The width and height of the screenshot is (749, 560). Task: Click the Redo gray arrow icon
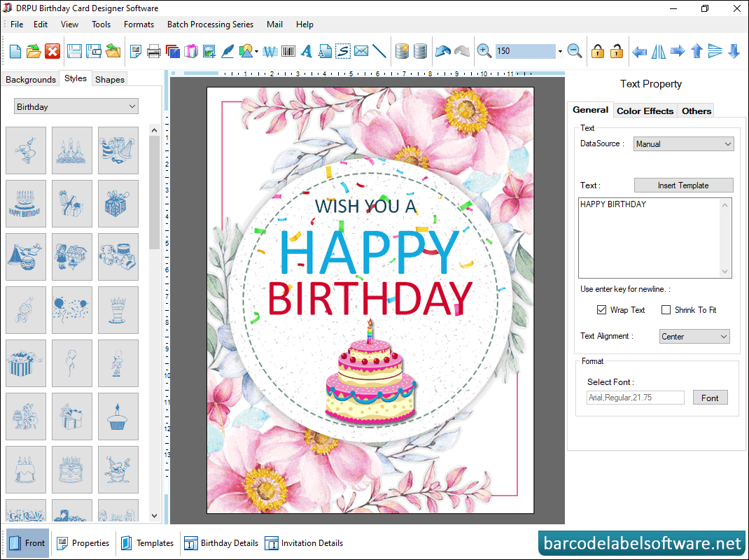(462, 50)
